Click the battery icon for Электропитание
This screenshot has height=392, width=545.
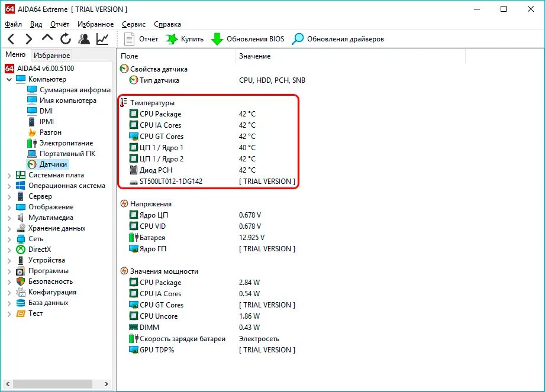(31, 143)
